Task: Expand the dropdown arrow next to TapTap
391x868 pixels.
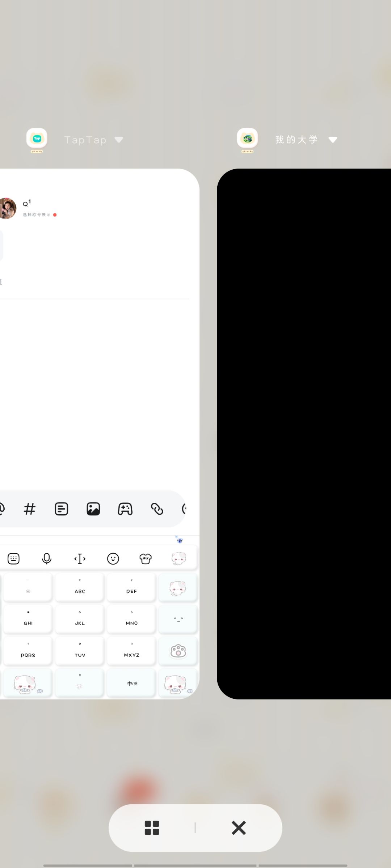Action: click(119, 140)
